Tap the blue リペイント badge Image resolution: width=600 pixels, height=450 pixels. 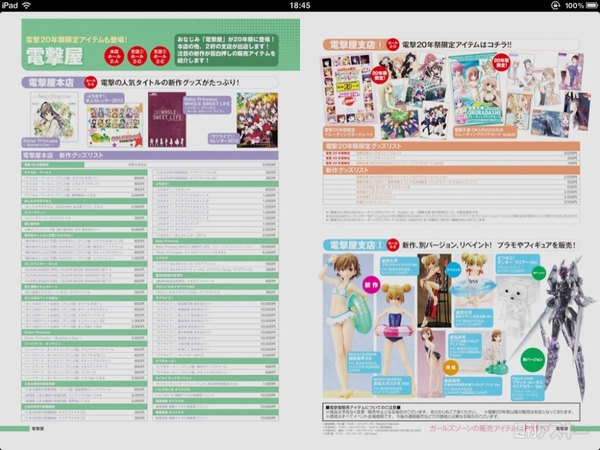coord(453,270)
